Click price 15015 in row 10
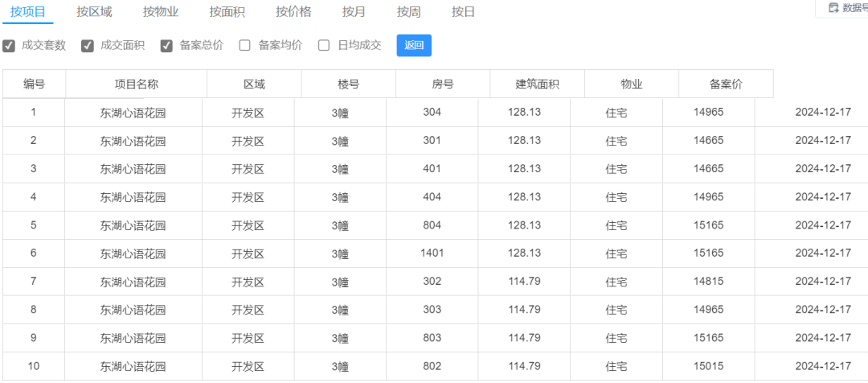 pos(709,366)
